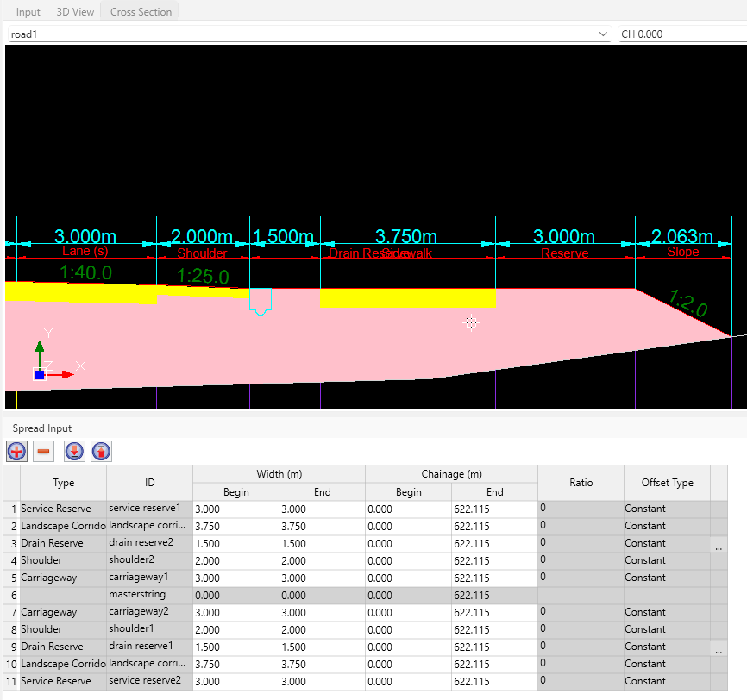Image resolution: width=747 pixels, height=700 pixels.
Task: Select row number 6 header
Action: point(12,595)
